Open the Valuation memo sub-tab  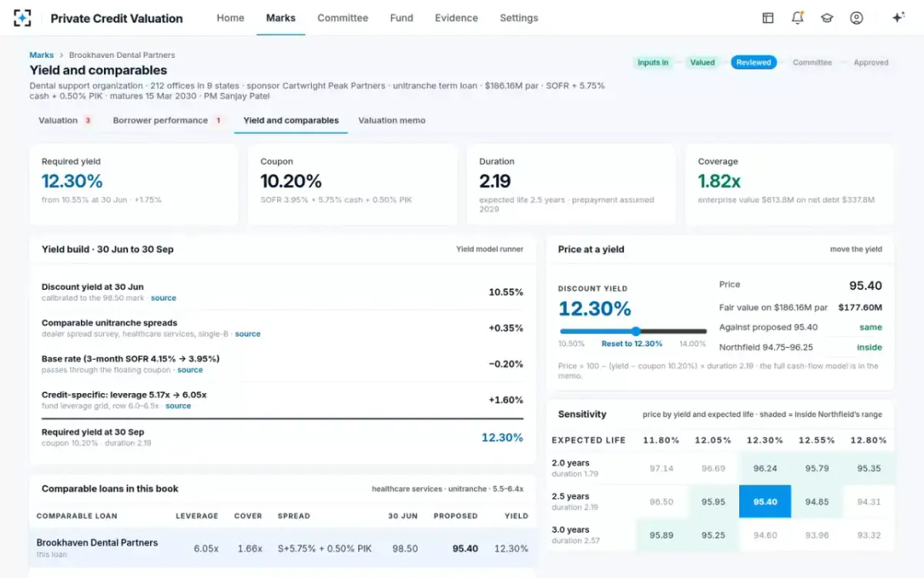[x=392, y=120]
